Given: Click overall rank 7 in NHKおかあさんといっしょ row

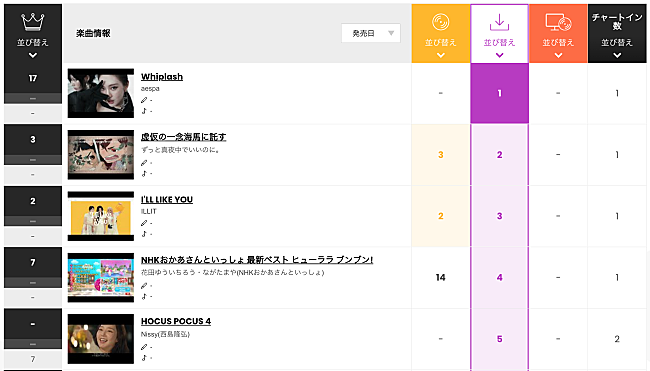Looking at the screenshot, I should click(33, 262).
